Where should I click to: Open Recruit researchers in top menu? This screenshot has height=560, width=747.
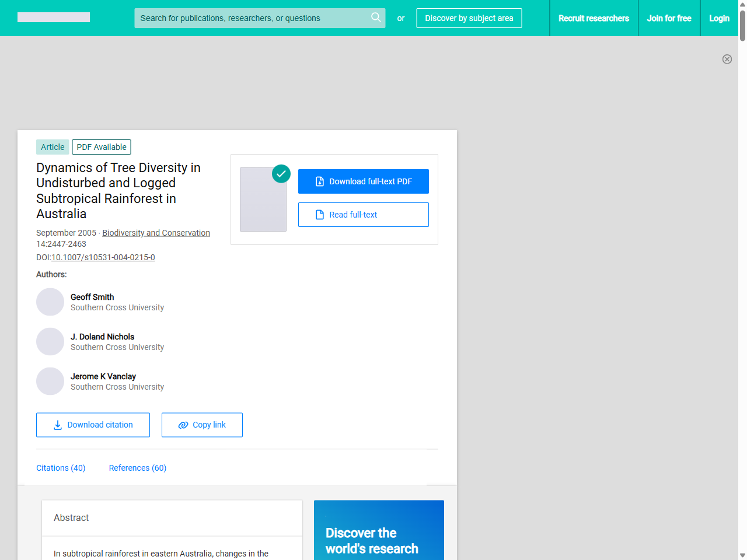click(594, 18)
